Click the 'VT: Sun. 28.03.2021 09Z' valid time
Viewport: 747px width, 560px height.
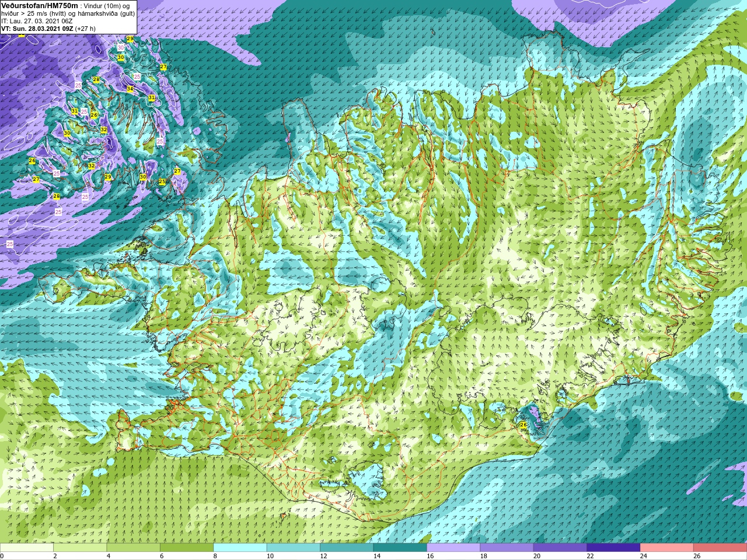coord(37,29)
